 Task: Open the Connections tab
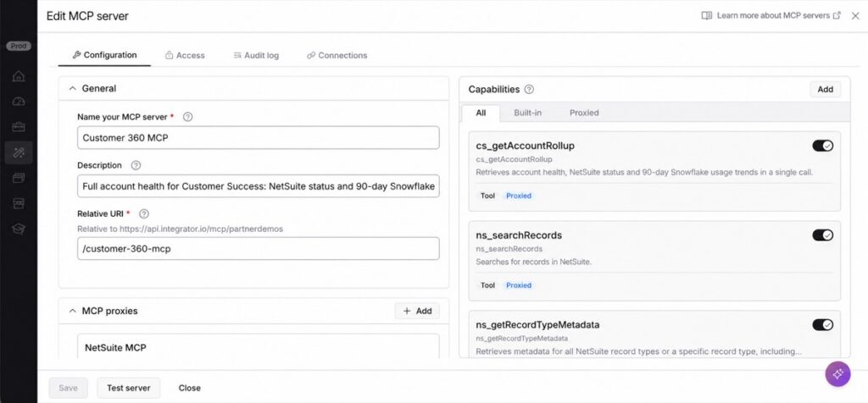337,55
